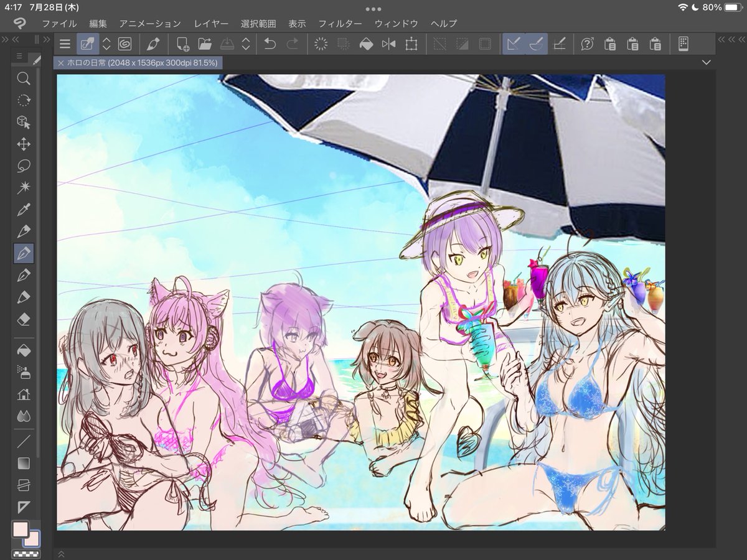Open the ファイル menu
747x560 pixels.
click(x=60, y=24)
